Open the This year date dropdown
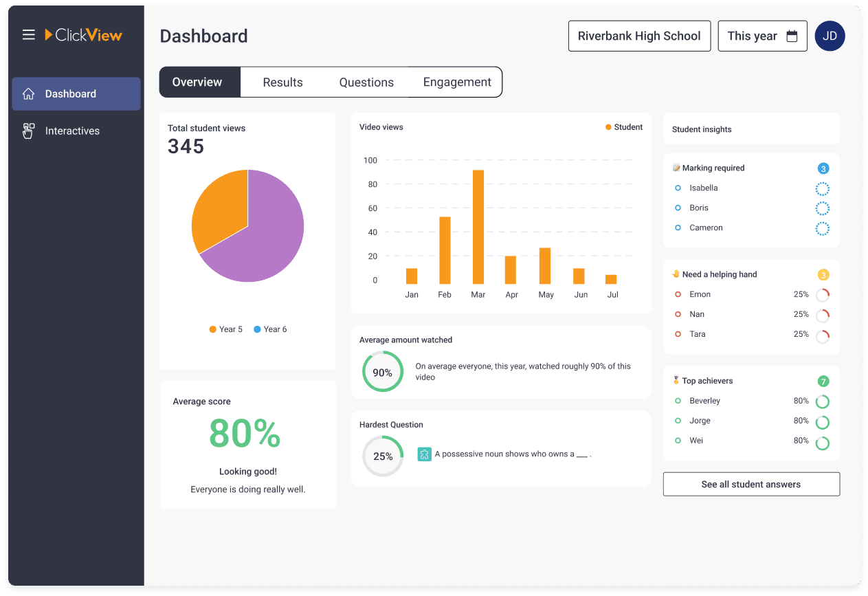This screenshot has height=596, width=868. 762,36
